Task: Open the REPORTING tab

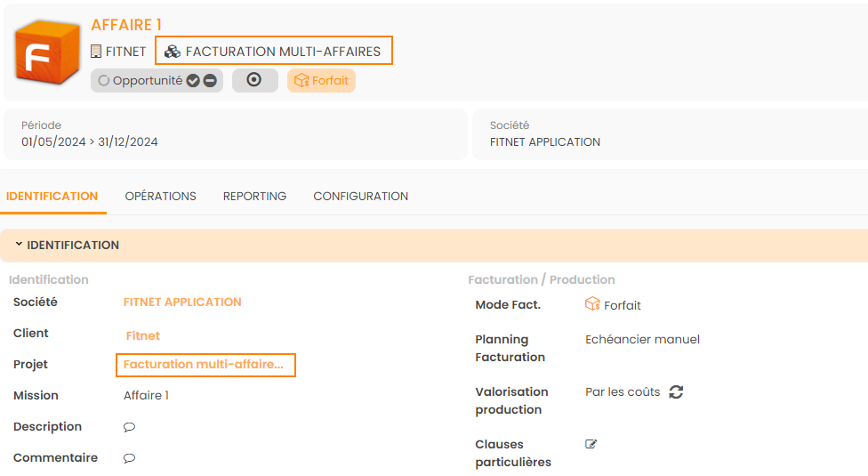Action: (254, 196)
